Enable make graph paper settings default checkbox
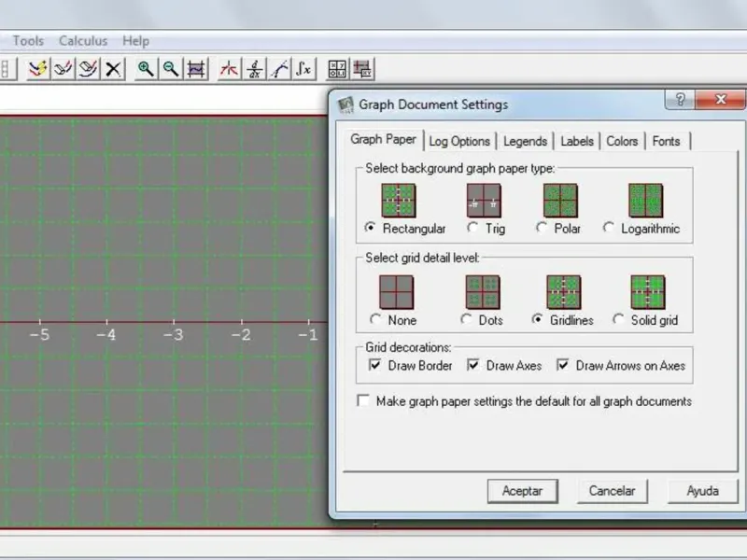This screenshot has height=560, width=747. point(363,401)
